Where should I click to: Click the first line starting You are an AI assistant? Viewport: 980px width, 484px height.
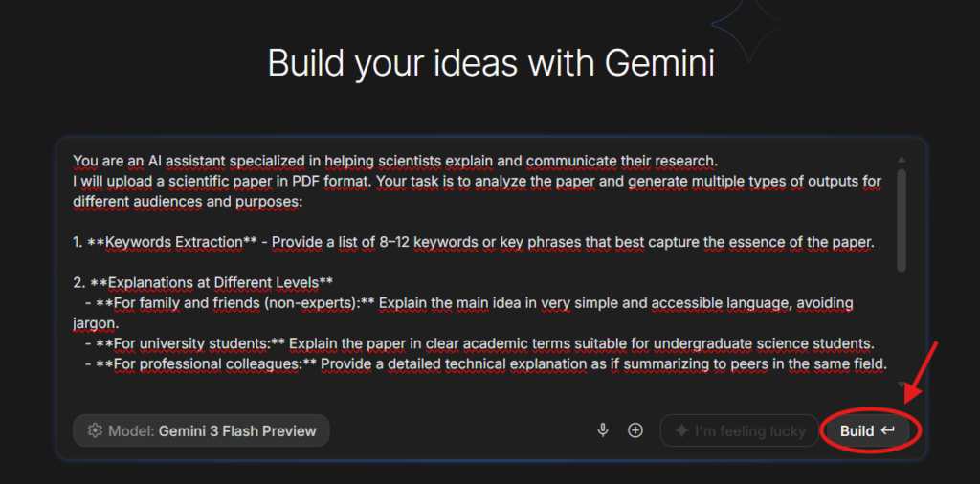pos(394,160)
